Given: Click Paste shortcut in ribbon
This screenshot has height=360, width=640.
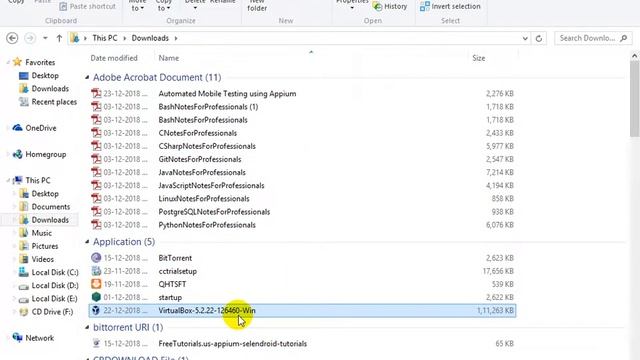Looking at the screenshot, I should point(87,6).
